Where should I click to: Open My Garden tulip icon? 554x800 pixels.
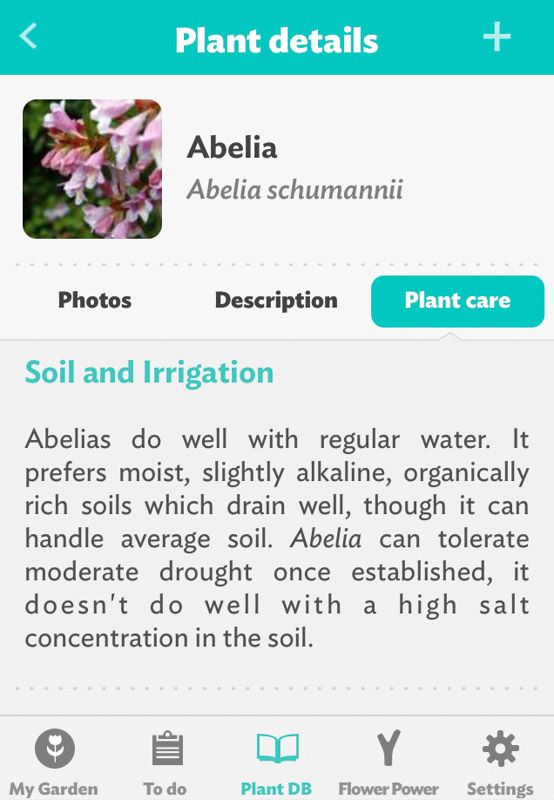point(55,748)
